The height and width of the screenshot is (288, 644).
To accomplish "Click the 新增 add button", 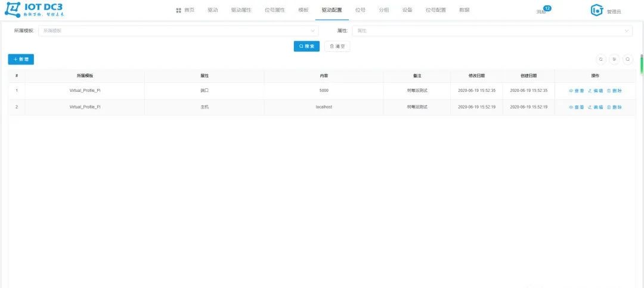I will [21, 60].
